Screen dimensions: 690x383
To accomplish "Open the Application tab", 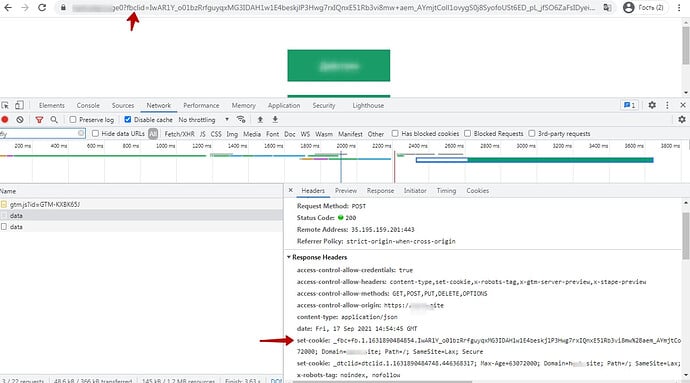I will click(284, 106).
